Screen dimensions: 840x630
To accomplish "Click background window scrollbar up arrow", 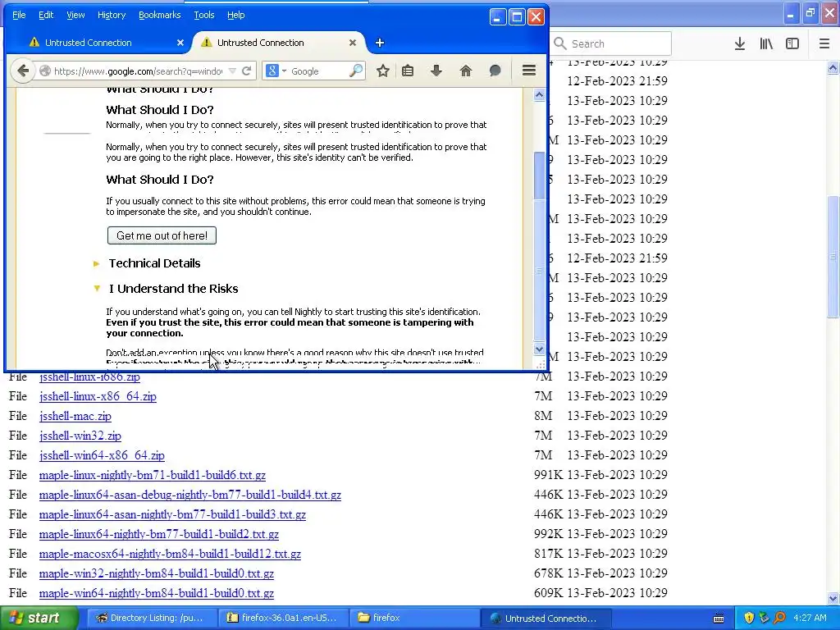I will [833, 67].
